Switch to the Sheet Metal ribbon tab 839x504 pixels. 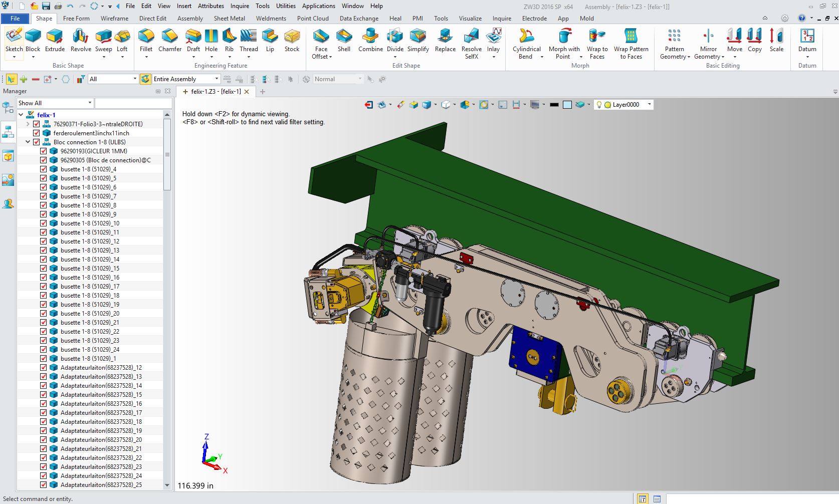tap(229, 19)
